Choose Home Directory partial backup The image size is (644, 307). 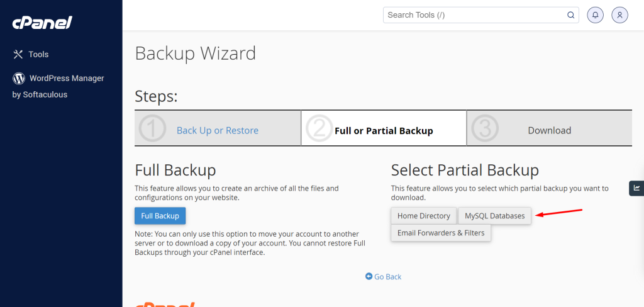[424, 216]
